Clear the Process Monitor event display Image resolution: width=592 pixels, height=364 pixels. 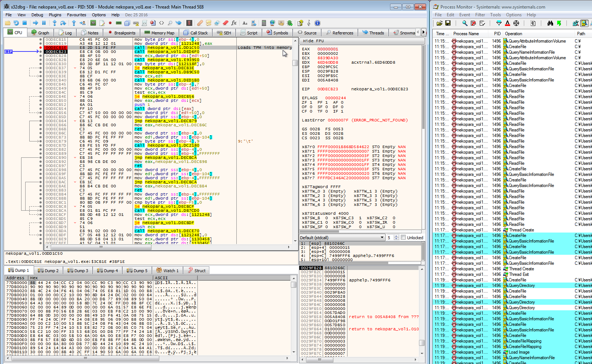coord(482,23)
